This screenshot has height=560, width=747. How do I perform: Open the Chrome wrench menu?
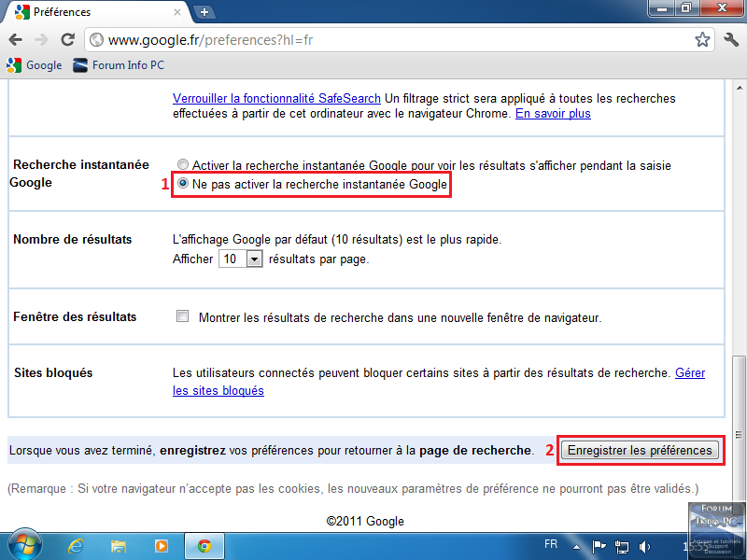pyautogui.click(x=731, y=39)
